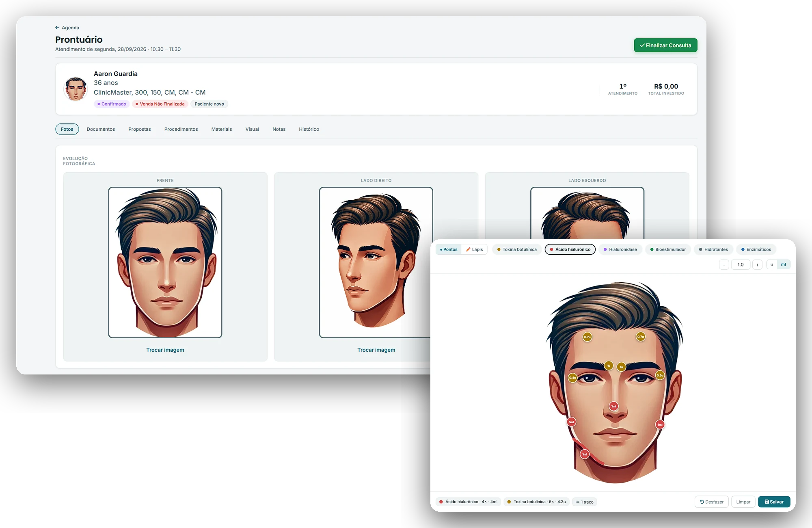Click the Finalizar Consulta button
This screenshot has width=812, height=528.
665,45
